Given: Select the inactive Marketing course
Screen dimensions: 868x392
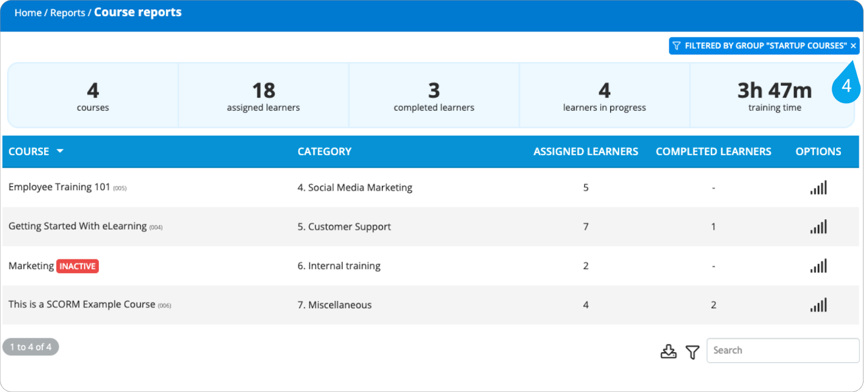Looking at the screenshot, I should click(31, 266).
